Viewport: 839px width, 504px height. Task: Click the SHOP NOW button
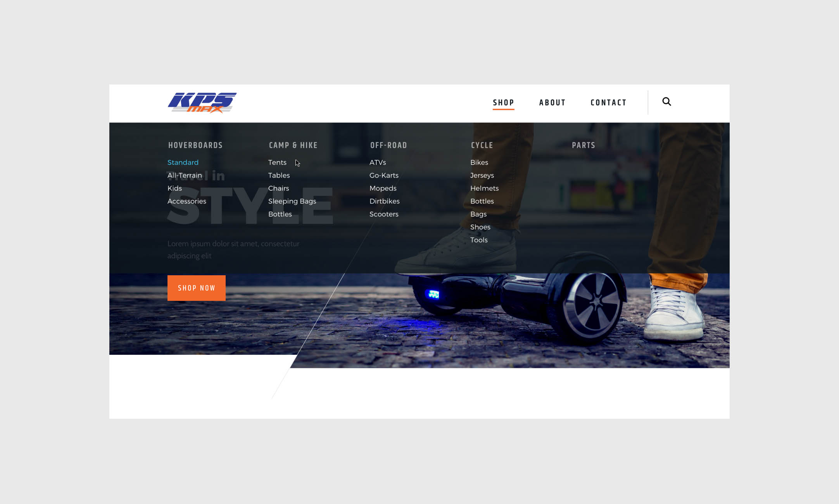[196, 288]
